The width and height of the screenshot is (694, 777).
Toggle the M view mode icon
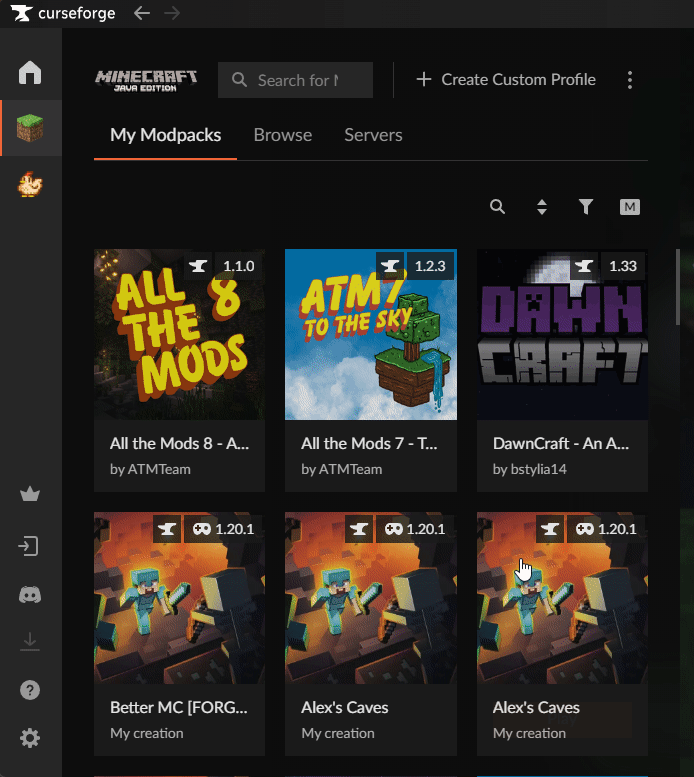pos(630,207)
